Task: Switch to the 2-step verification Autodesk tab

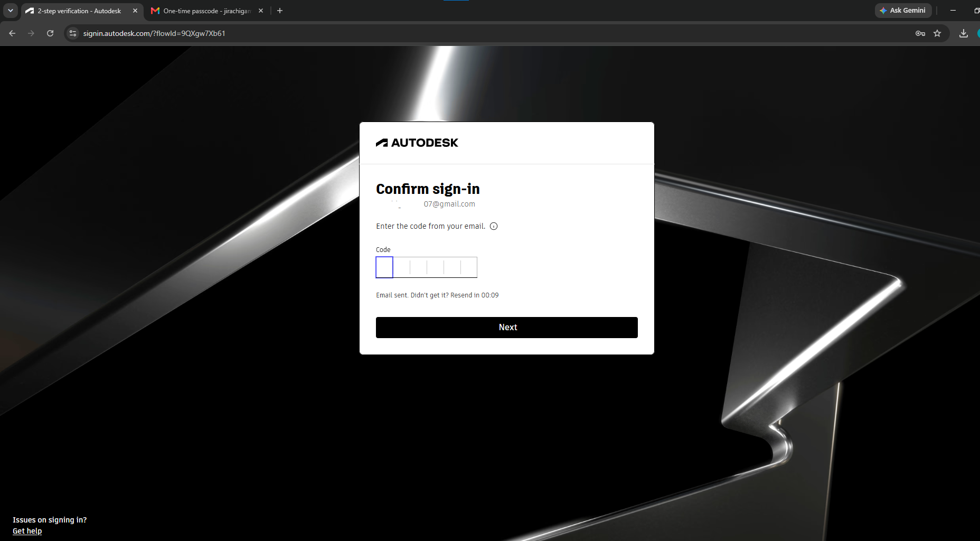Action: [x=79, y=11]
